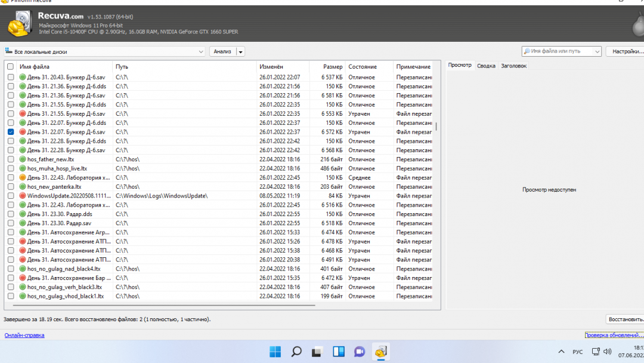
Task: Click green status dot of hos_new_panterka.ltx
Action: (x=23, y=187)
